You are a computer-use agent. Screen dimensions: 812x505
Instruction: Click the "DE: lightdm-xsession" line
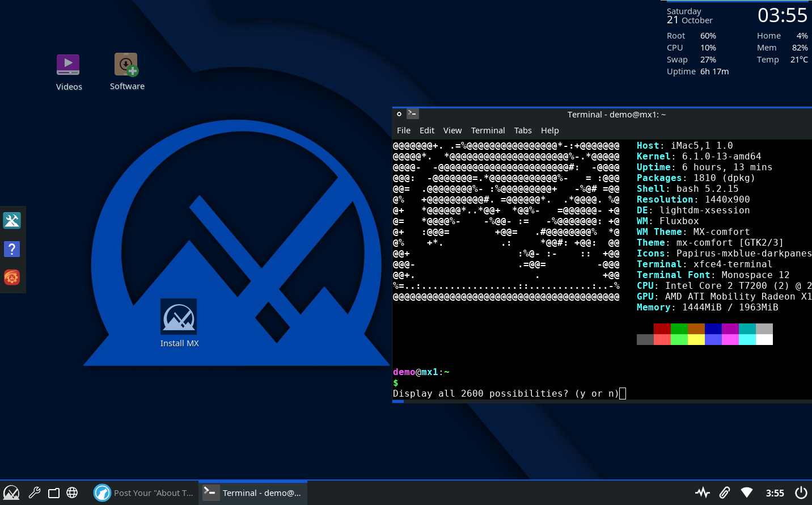(693, 211)
